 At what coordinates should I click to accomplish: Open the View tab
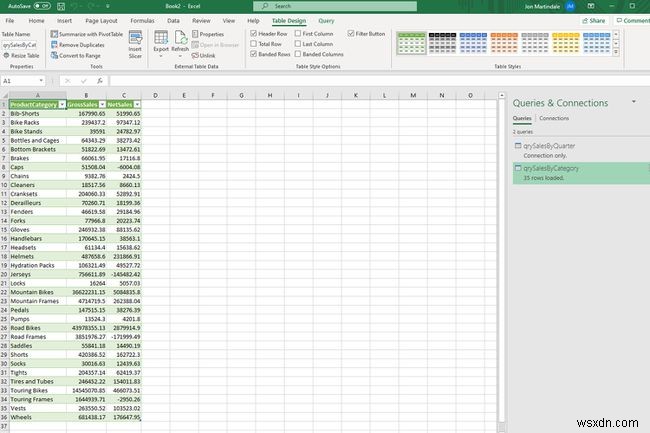[x=229, y=21]
